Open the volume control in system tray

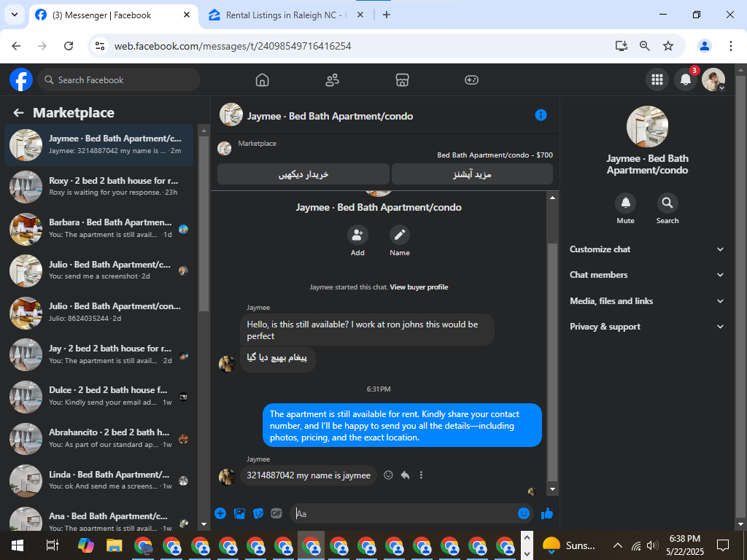[x=653, y=545]
